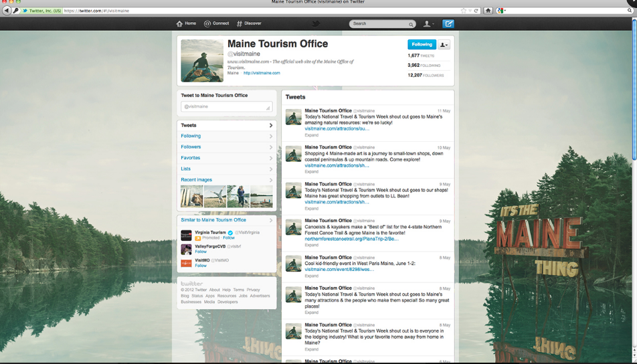Follow ValleyForgeCVB account

click(201, 252)
